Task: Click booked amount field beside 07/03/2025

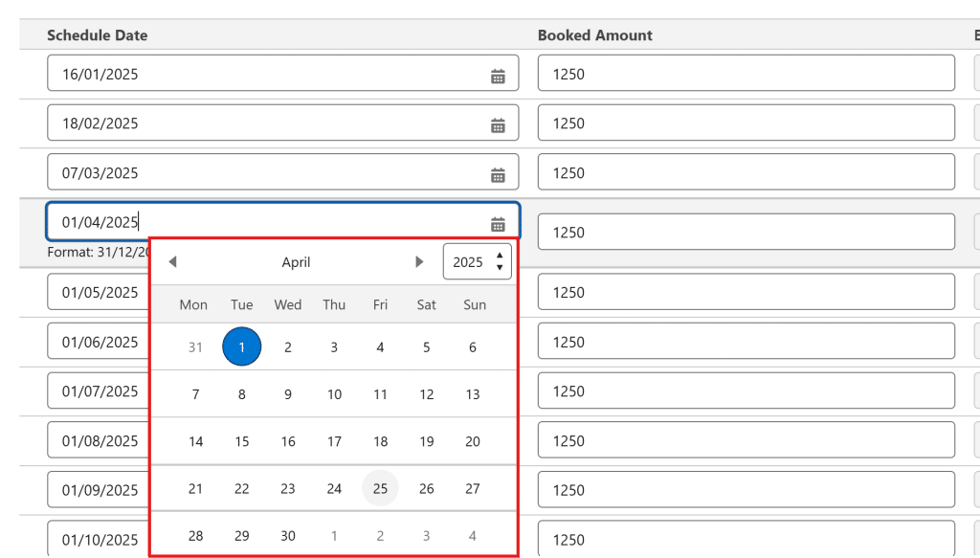Action: 746,173
